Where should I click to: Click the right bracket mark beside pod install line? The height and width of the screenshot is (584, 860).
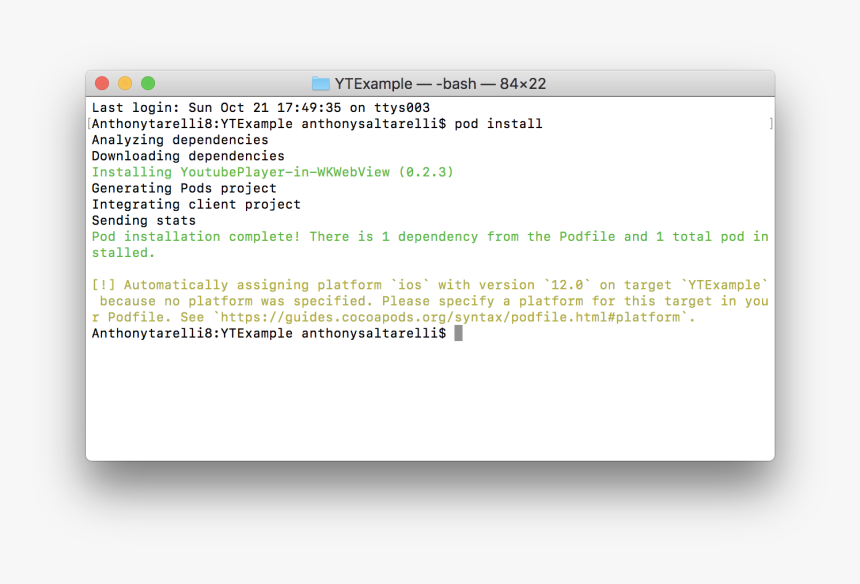point(771,123)
